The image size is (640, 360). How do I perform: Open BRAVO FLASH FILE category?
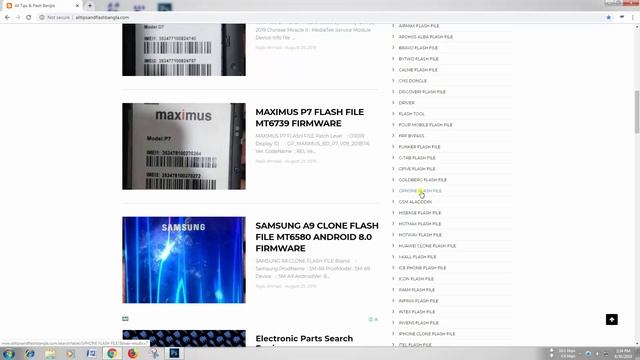pos(418,48)
